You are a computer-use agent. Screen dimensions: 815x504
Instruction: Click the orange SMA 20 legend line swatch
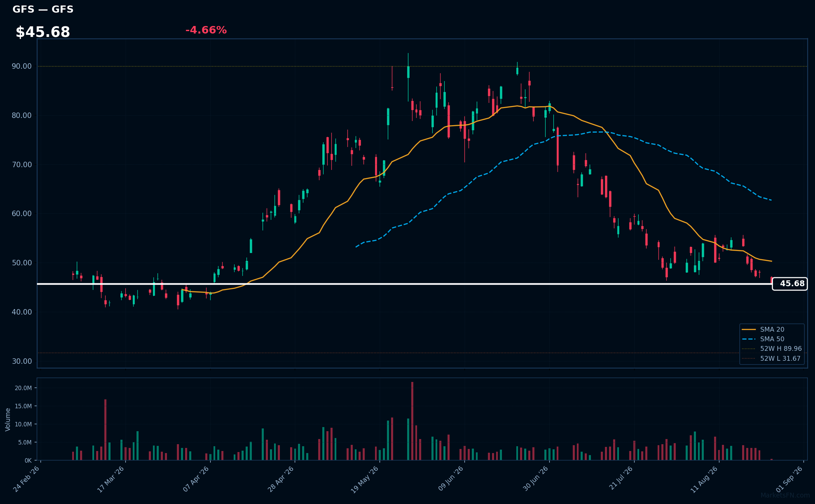point(749,329)
